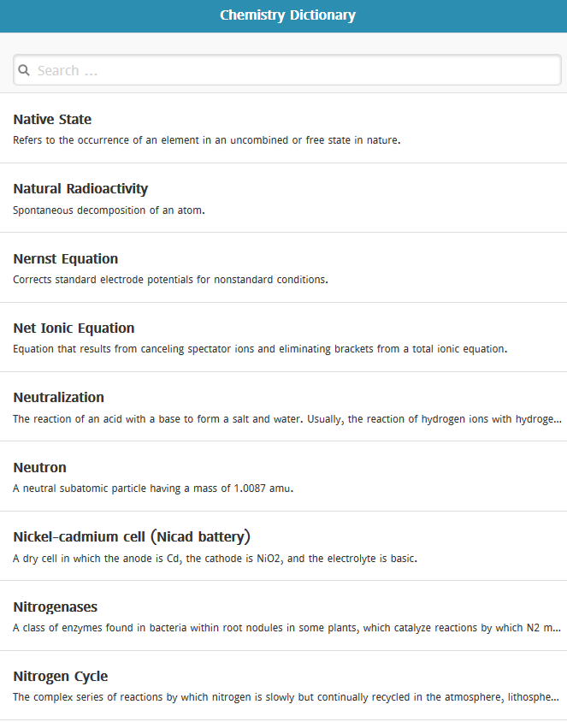Click the Chemistry Dictionary header title
This screenshot has height=728, width=567.
pos(287,15)
